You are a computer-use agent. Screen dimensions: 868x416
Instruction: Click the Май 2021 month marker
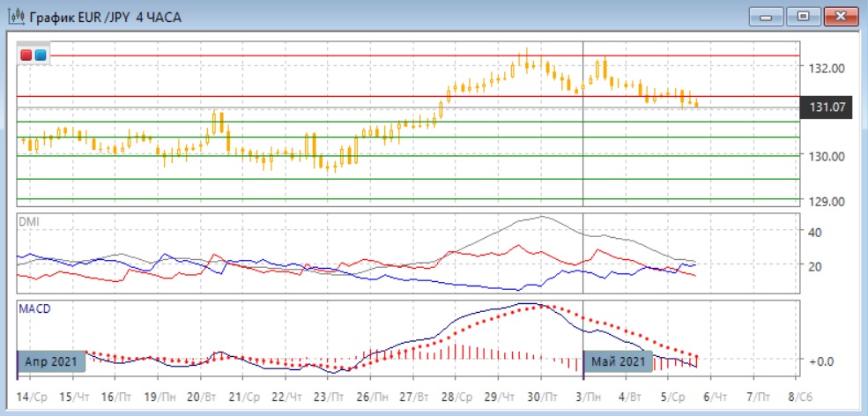619,360
